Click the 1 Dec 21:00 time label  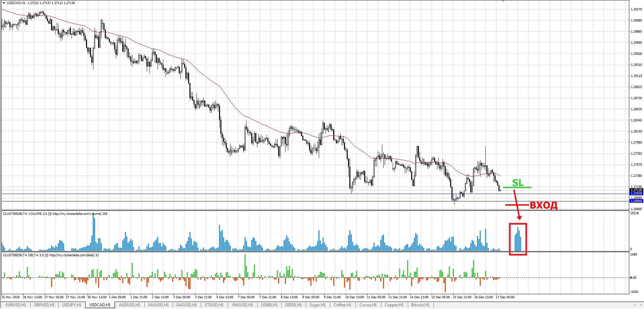click(x=139, y=297)
